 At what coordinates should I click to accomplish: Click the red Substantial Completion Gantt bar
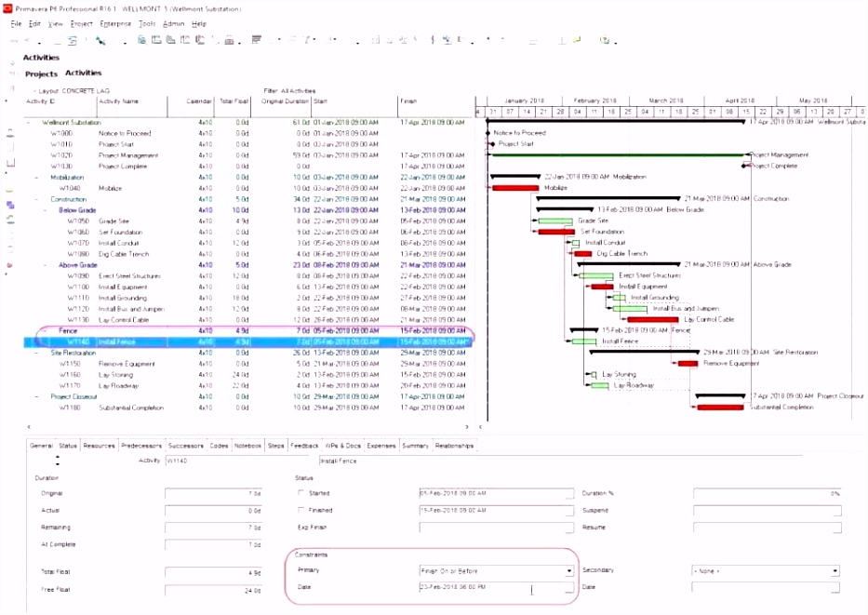click(x=720, y=408)
